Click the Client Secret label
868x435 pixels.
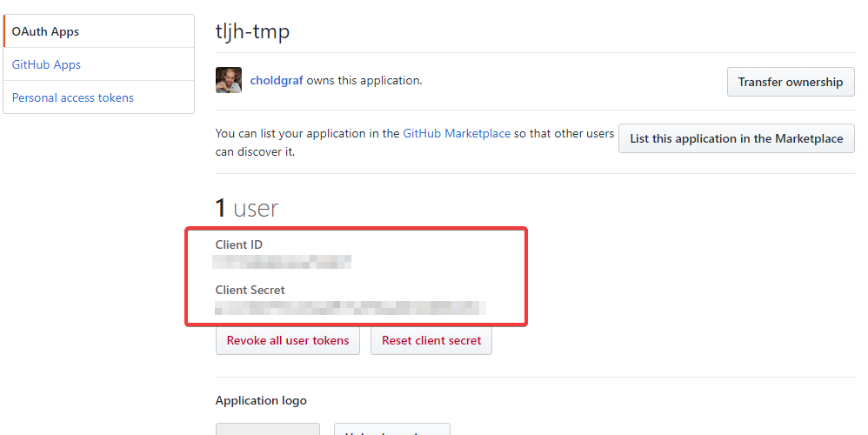point(250,290)
